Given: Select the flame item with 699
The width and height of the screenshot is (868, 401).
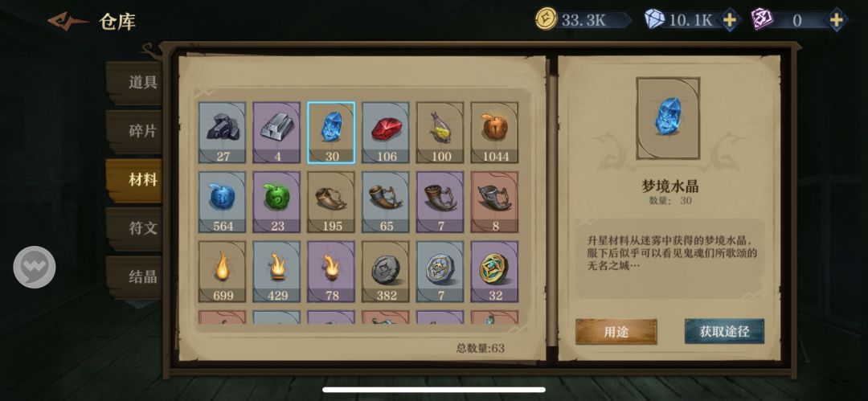Looking at the screenshot, I should (223, 272).
